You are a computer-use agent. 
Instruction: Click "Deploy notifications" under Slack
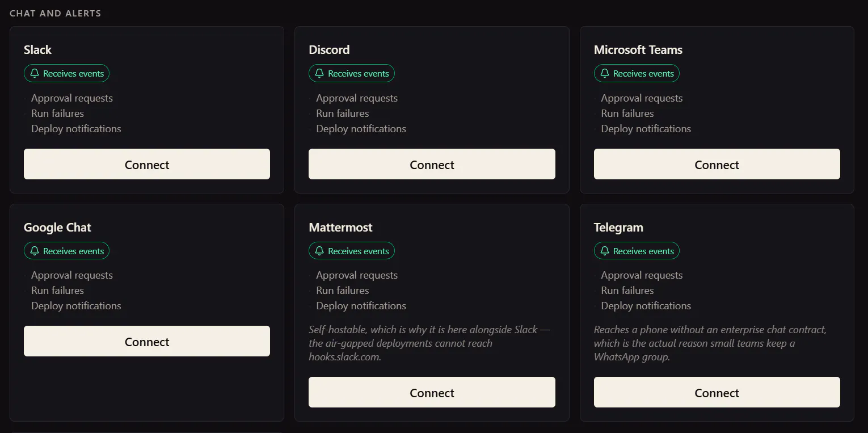pos(76,129)
